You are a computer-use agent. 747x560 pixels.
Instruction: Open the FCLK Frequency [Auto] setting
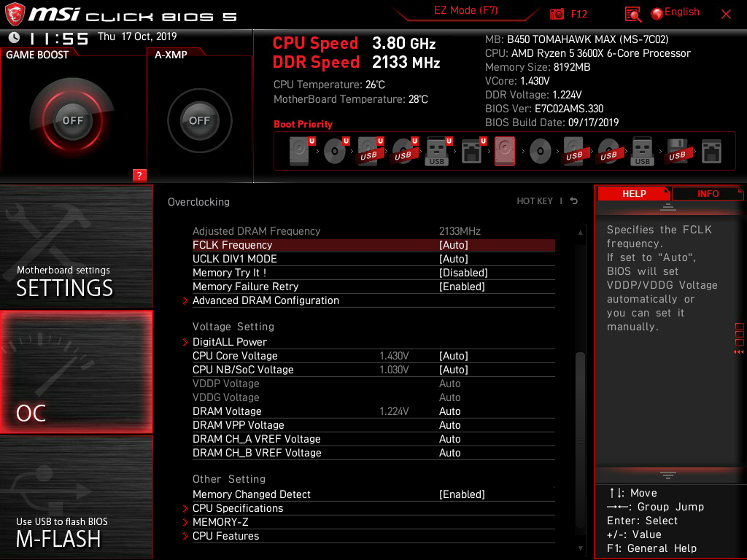click(x=373, y=245)
